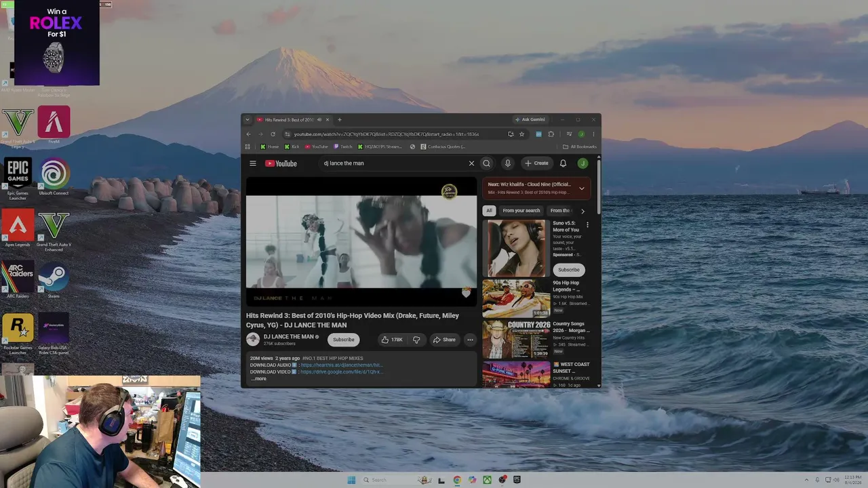Open Epic Games Launcher desktop icon

(18, 178)
